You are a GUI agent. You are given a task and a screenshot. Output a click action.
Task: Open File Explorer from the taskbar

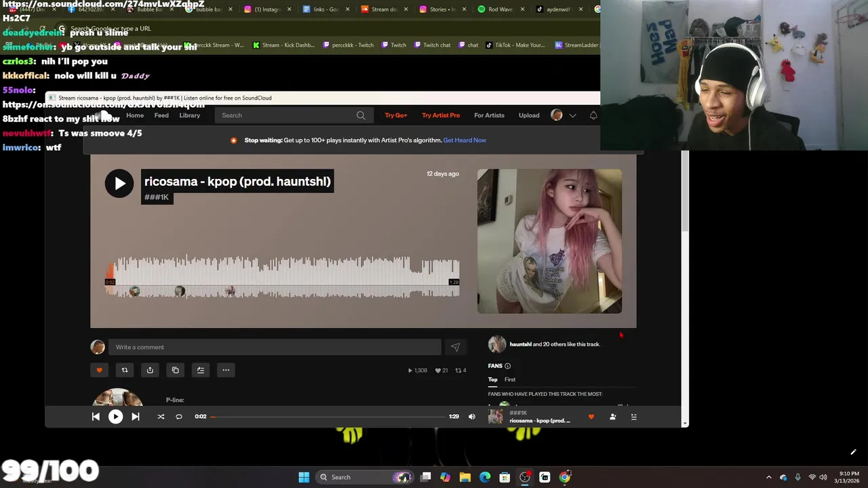click(x=465, y=477)
